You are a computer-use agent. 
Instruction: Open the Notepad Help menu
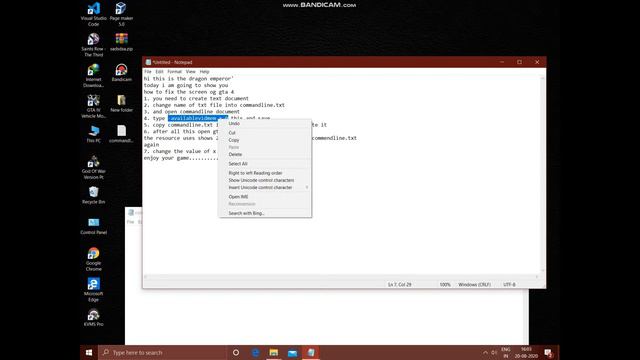click(x=204, y=71)
